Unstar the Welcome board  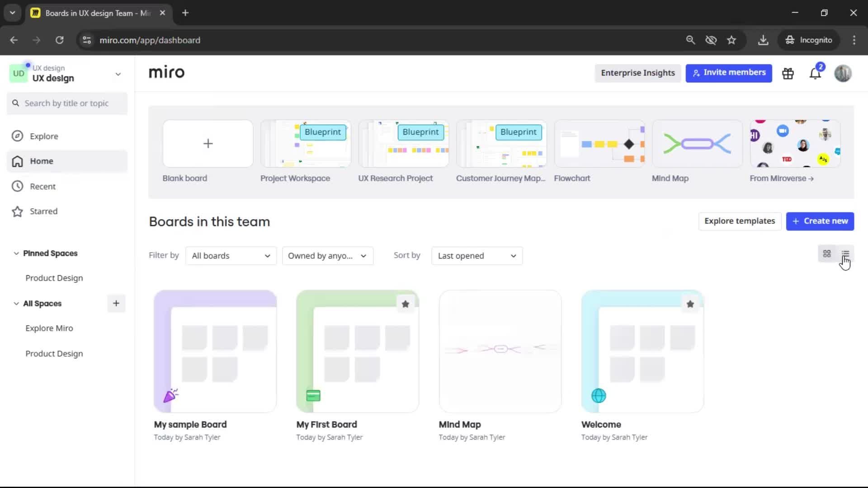(690, 304)
